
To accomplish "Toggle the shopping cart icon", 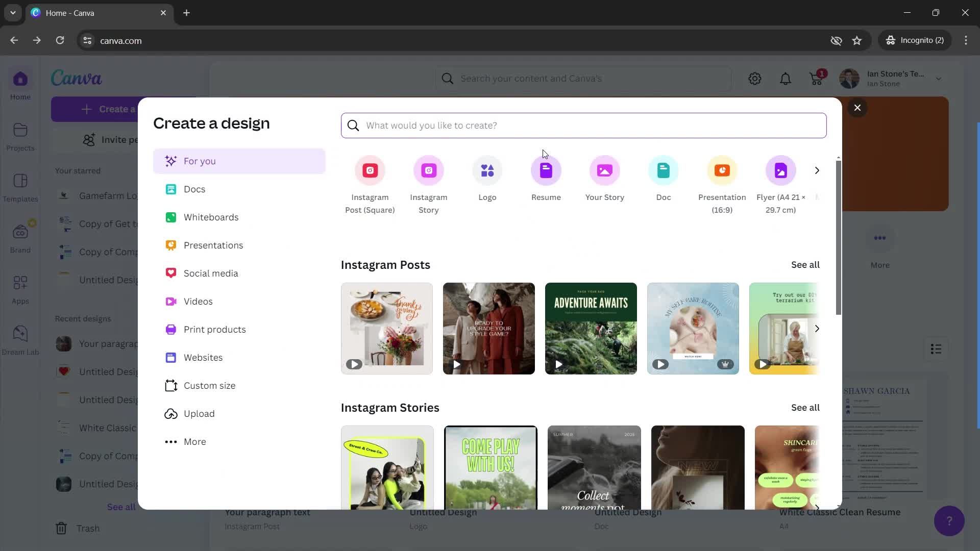I will pos(817,79).
